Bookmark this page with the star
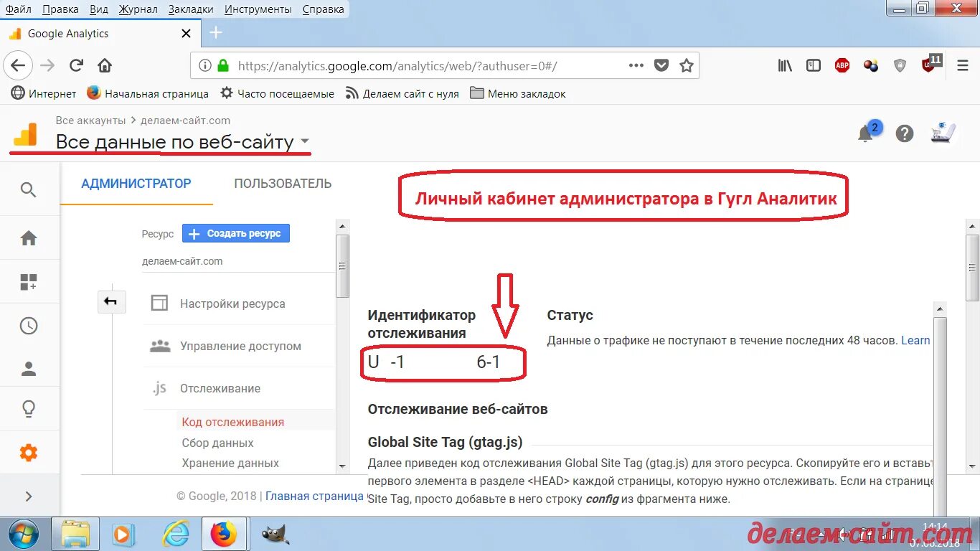This screenshot has height=551, width=980. (687, 65)
